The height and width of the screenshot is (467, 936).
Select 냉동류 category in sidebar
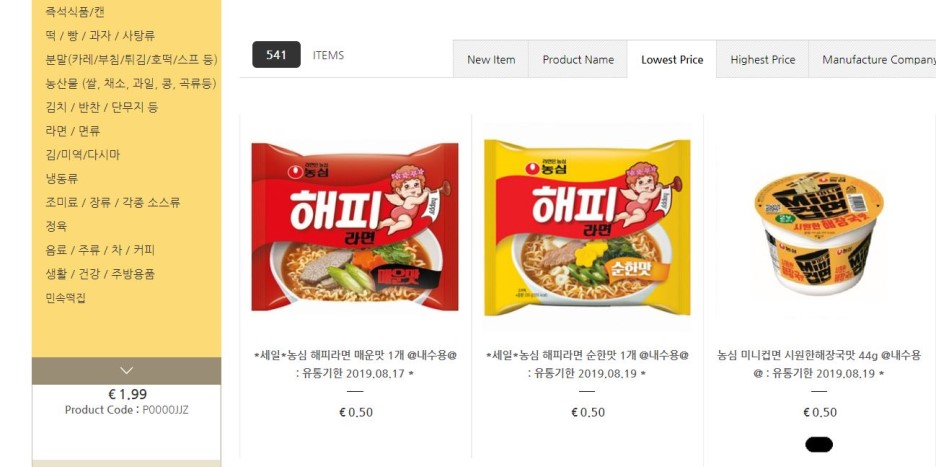click(x=62, y=178)
